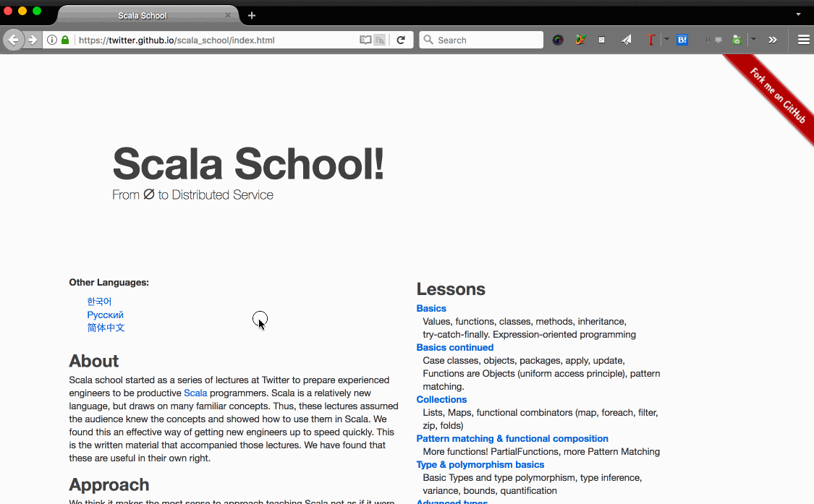
Task: Follow the Scala link in About paragraph
Action: [195, 393]
